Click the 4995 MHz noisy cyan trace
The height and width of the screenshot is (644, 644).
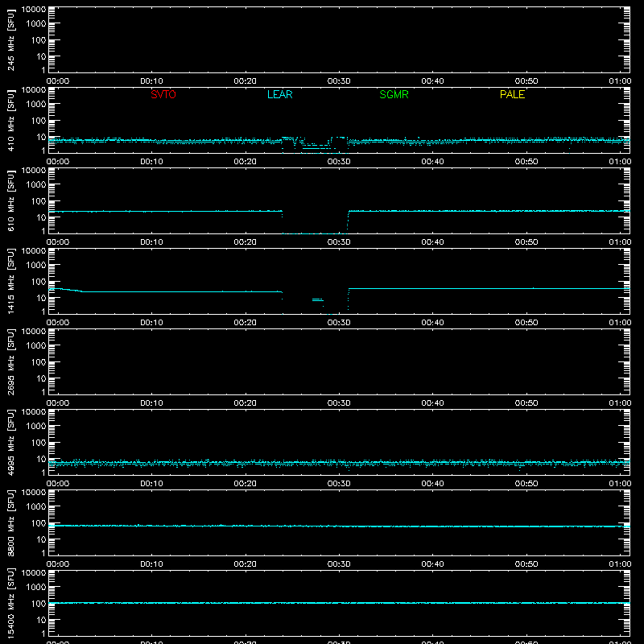[x=339, y=463]
